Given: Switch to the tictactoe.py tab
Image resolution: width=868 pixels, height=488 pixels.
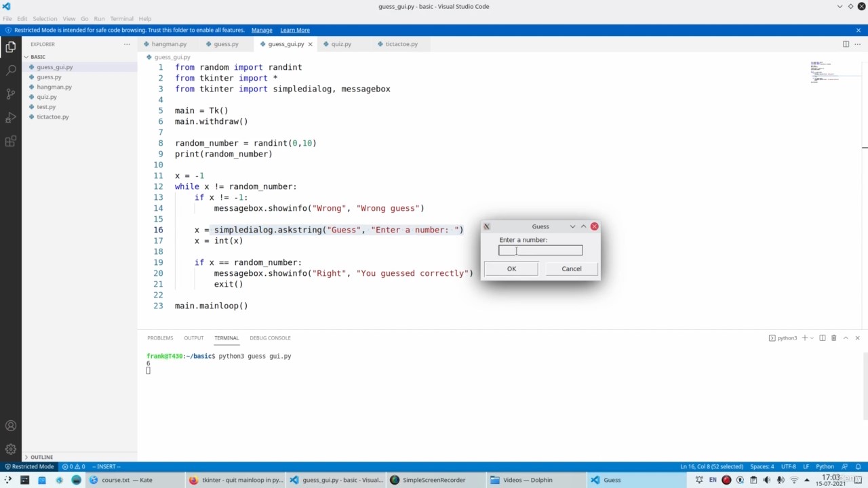Looking at the screenshot, I should coord(401,44).
